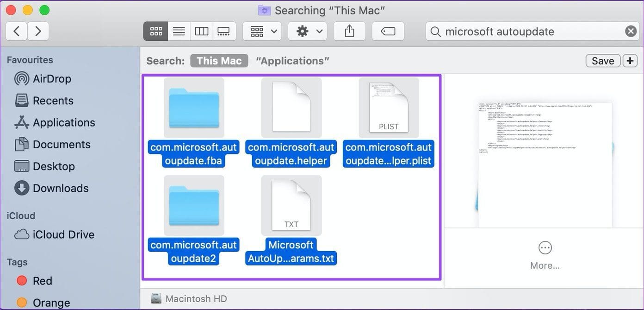The width and height of the screenshot is (644, 310).
Task: Set search scope to "Applications"
Action: pos(292,61)
